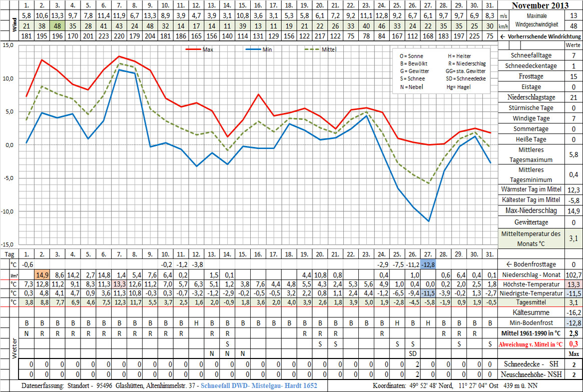Select the pink 13,3 cell in day 7 column
This screenshot has height=392, width=583.
pyautogui.click(x=119, y=284)
